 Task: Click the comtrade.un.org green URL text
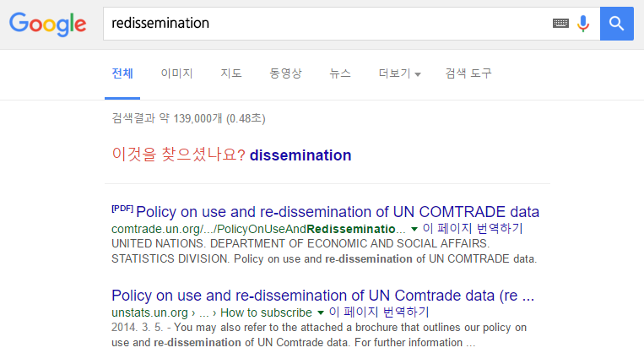pos(259,229)
